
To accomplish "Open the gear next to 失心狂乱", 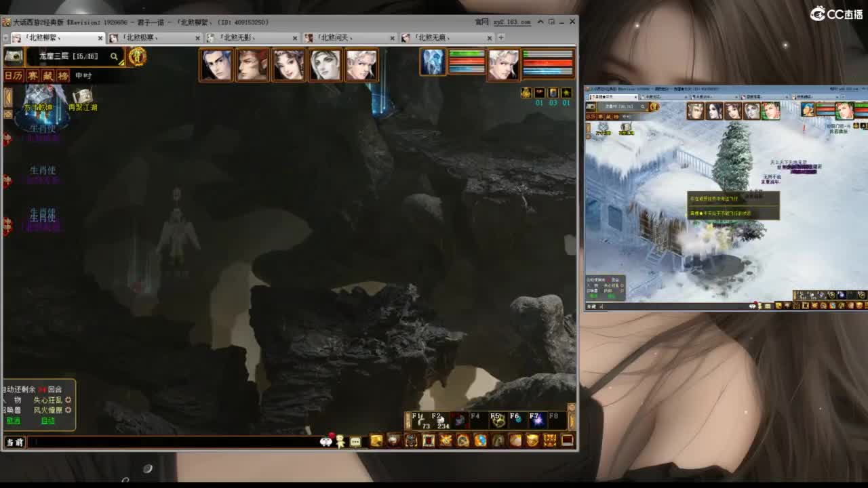I will [68, 400].
